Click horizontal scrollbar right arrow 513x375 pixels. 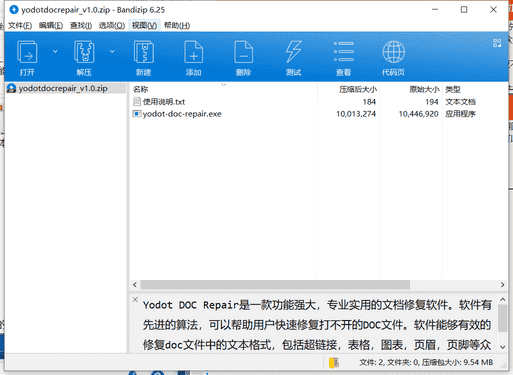(x=502, y=285)
